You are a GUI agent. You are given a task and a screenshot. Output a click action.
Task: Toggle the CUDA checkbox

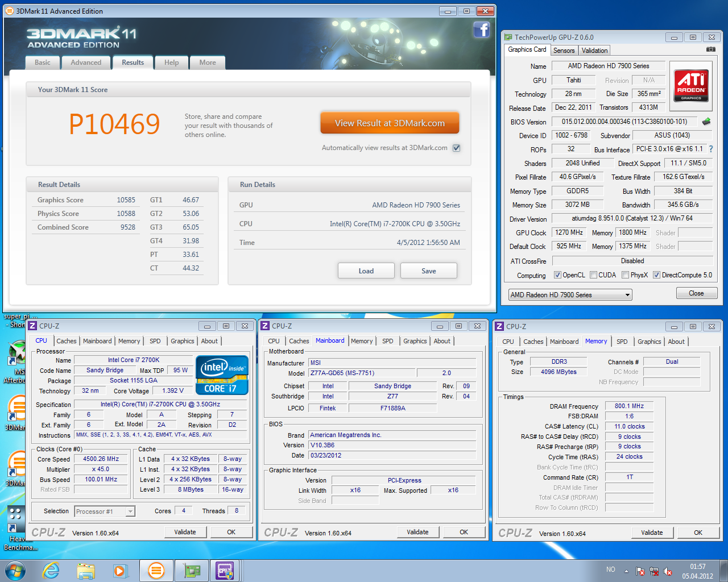(593, 275)
